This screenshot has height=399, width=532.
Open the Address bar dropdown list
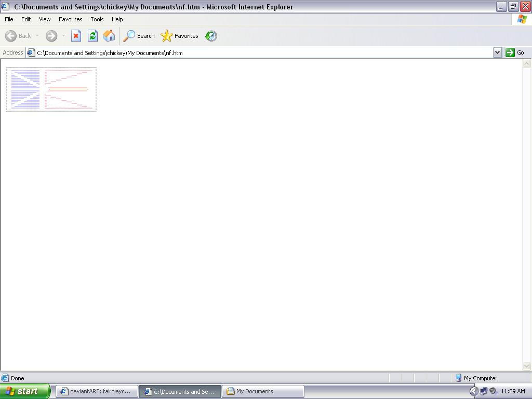point(497,52)
